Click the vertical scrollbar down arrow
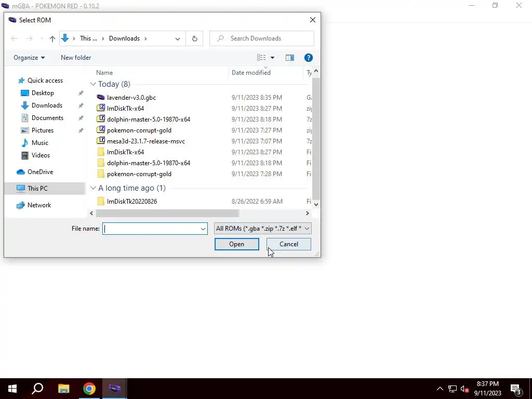The image size is (532, 399). coord(316,204)
